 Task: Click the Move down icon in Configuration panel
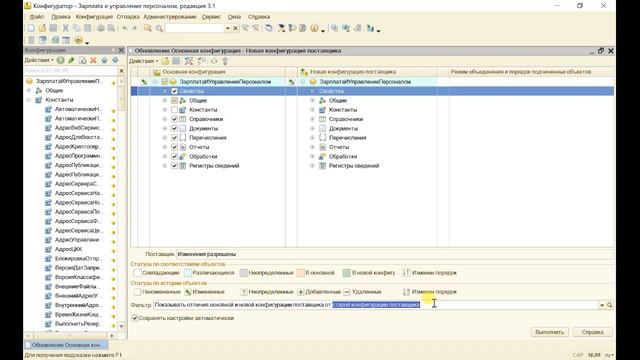pyautogui.click(x=116, y=60)
